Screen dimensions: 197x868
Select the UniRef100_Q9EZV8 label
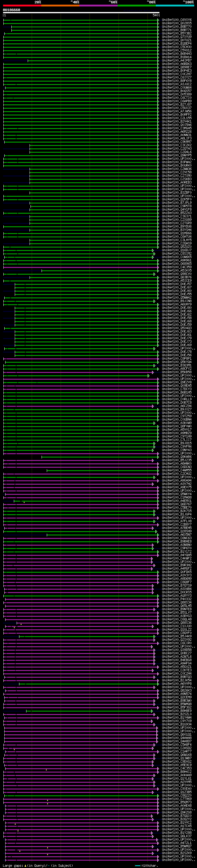[x=177, y=382]
